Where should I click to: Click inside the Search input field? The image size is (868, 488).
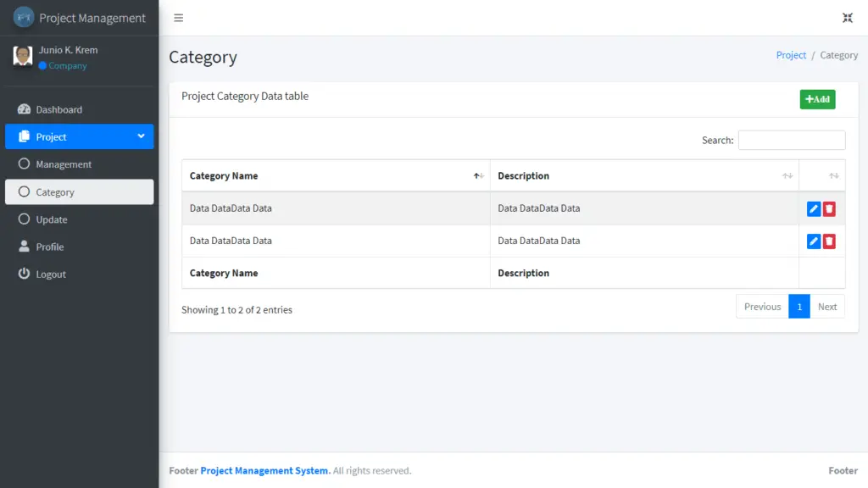(x=791, y=139)
